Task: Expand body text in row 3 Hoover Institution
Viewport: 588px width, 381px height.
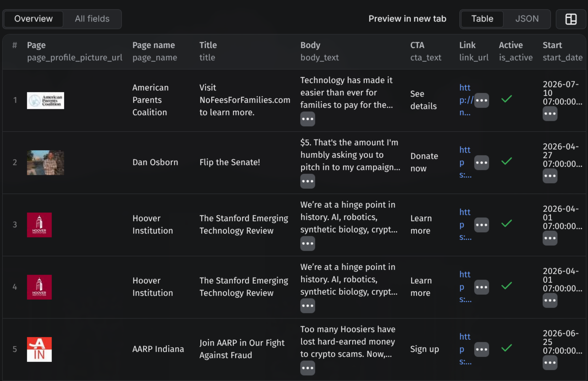Action: pos(308,243)
